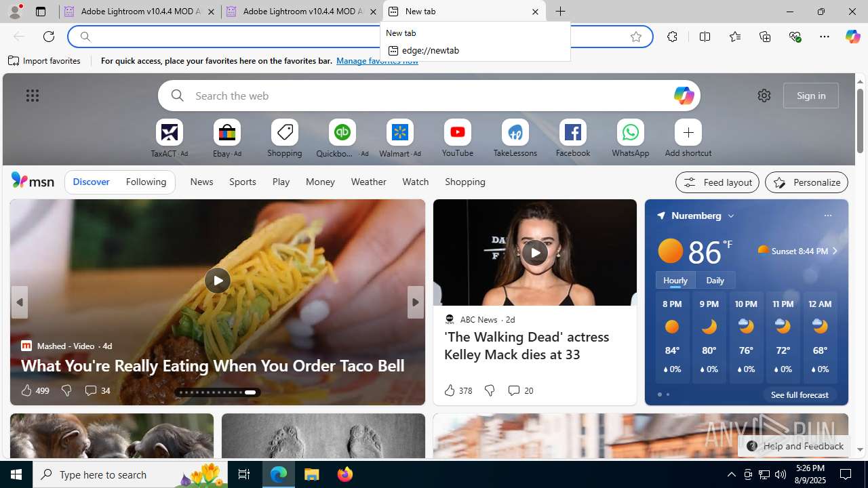Open File Explorer from the taskbar

pyautogui.click(x=312, y=474)
